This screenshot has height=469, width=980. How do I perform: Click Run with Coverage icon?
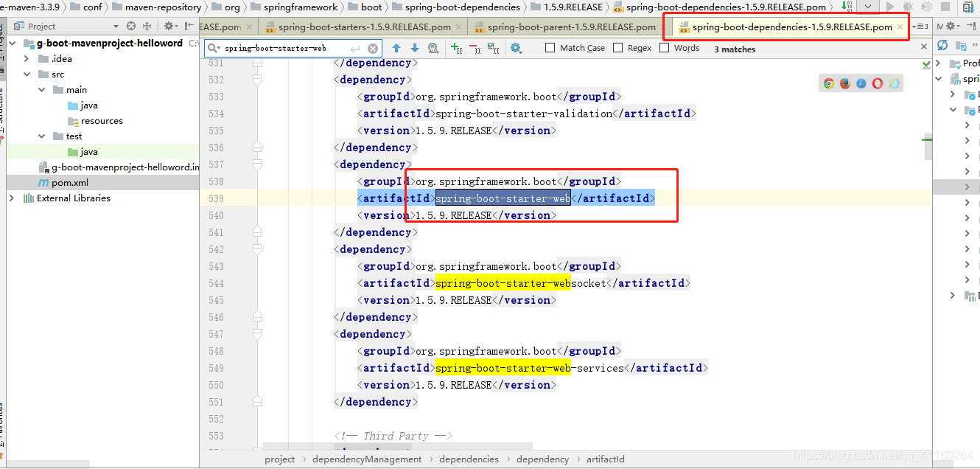click(927, 6)
